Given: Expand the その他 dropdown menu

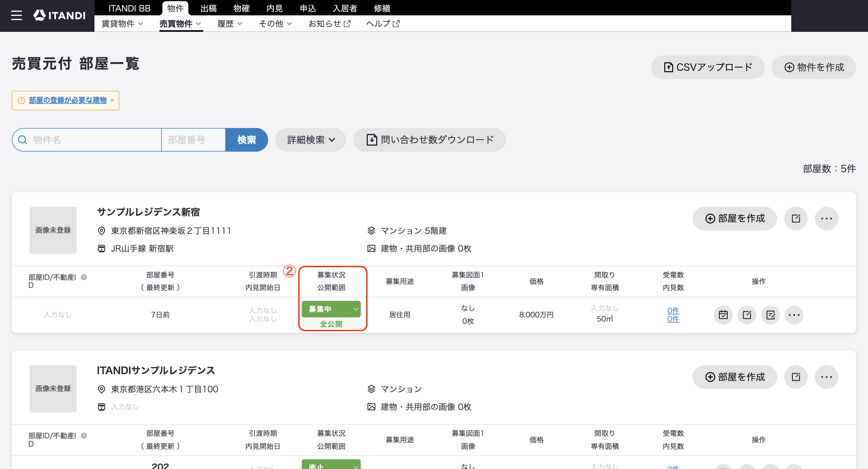Looking at the screenshot, I should 275,24.
